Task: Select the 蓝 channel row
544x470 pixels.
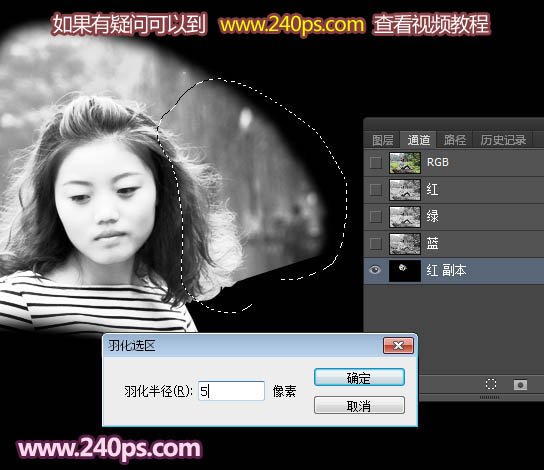Action: (454, 244)
